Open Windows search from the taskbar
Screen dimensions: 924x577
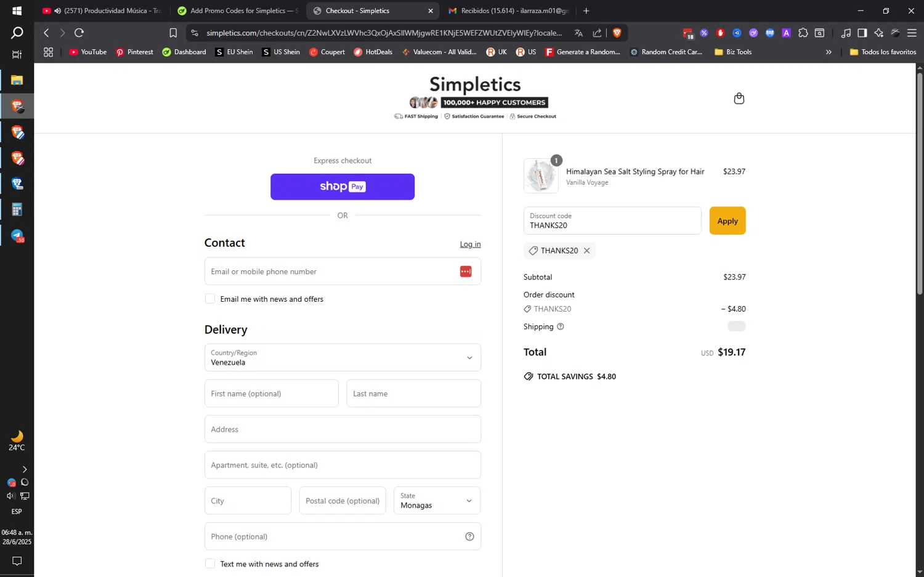coord(17,33)
